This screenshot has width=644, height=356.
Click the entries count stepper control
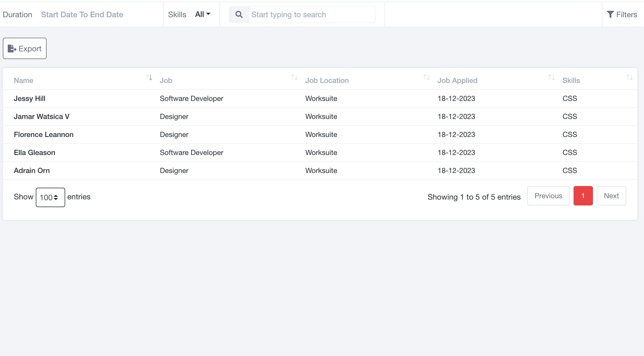(50, 197)
